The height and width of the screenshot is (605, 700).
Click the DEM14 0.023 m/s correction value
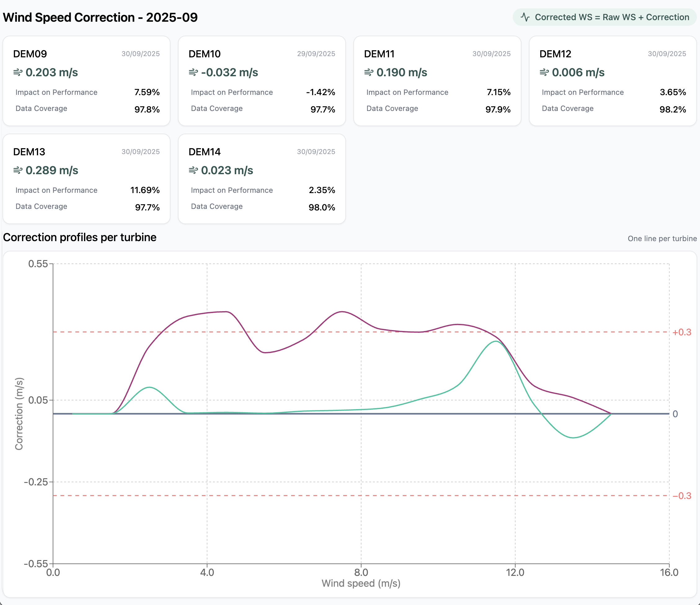click(x=227, y=170)
